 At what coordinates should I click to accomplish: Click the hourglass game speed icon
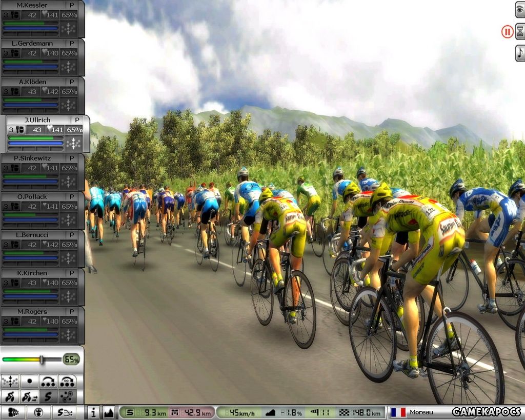point(520,32)
